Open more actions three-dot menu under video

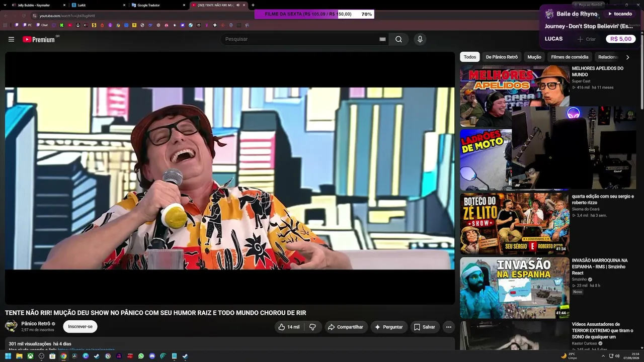(x=449, y=327)
